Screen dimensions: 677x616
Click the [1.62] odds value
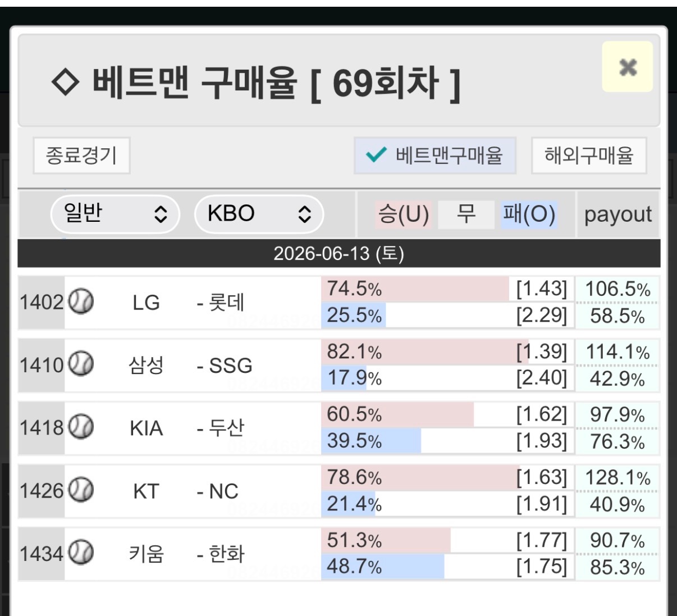pos(542,414)
